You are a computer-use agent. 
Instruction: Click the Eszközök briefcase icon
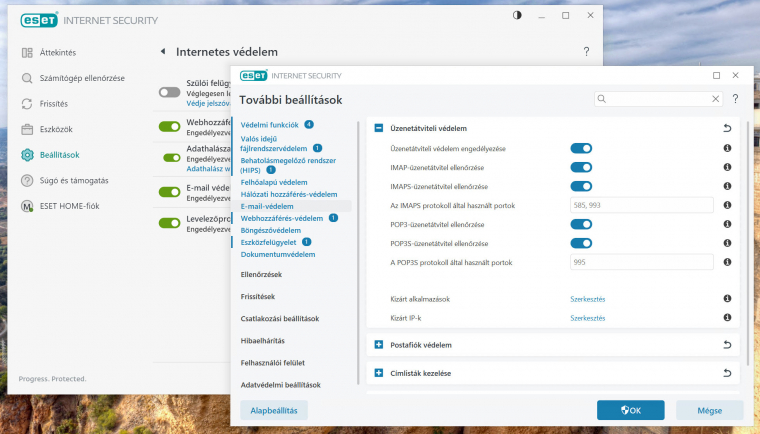[27, 129]
